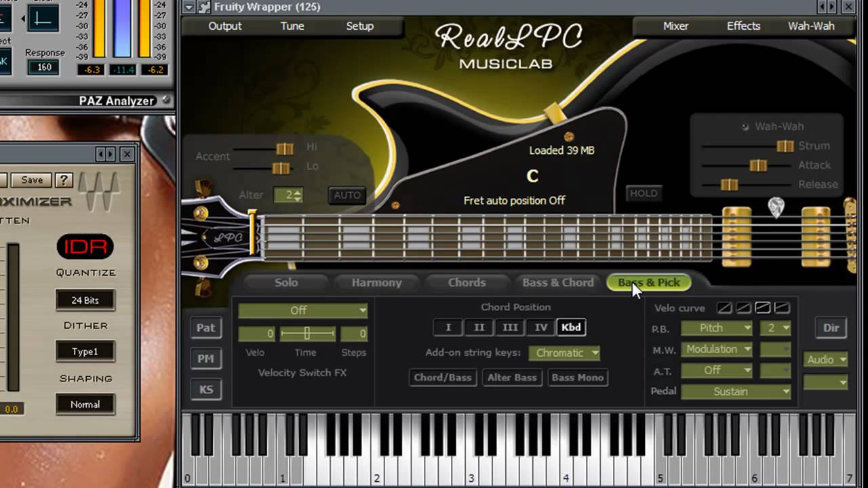Select the first linear velocity curve
The width and height of the screenshot is (868, 488).
pos(725,308)
